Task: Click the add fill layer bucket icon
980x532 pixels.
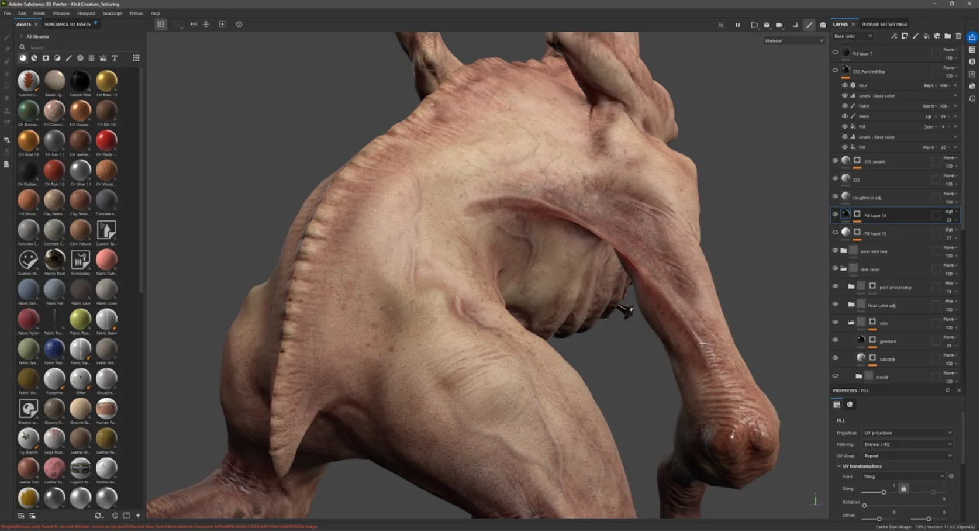Action: pyautogui.click(x=926, y=36)
